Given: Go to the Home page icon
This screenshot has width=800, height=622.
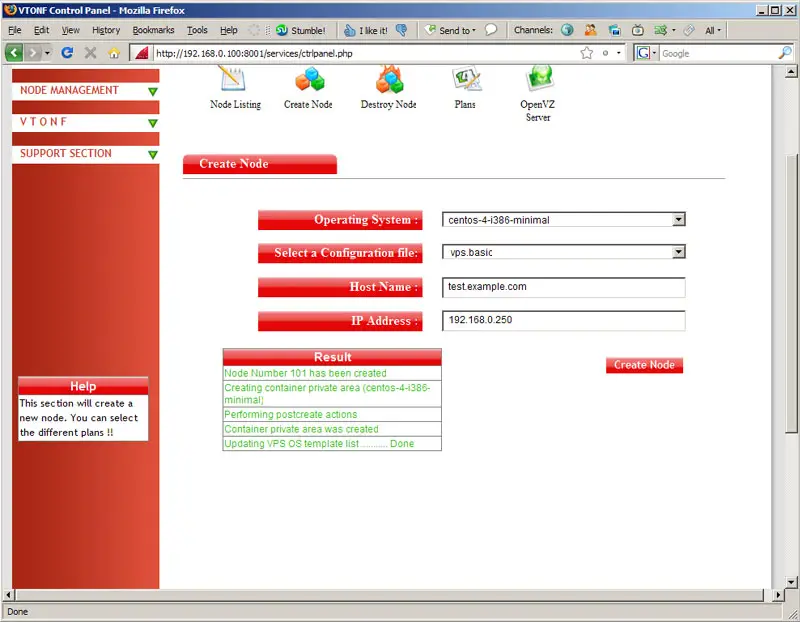Looking at the screenshot, I should click(x=114, y=53).
